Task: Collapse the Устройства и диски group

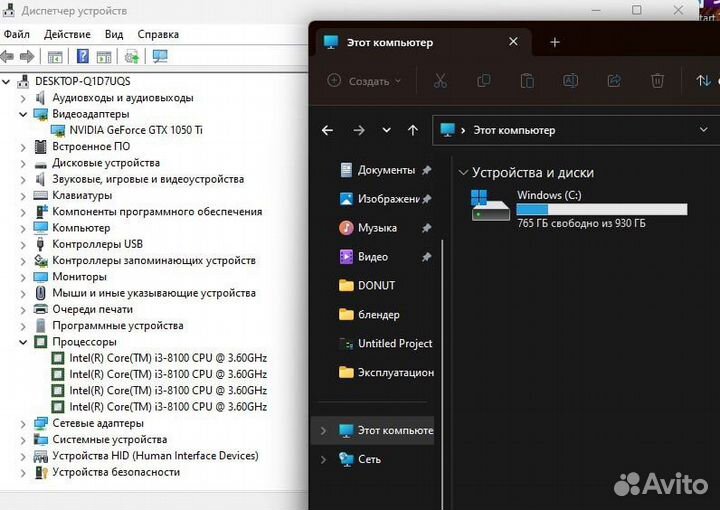Action: click(463, 173)
